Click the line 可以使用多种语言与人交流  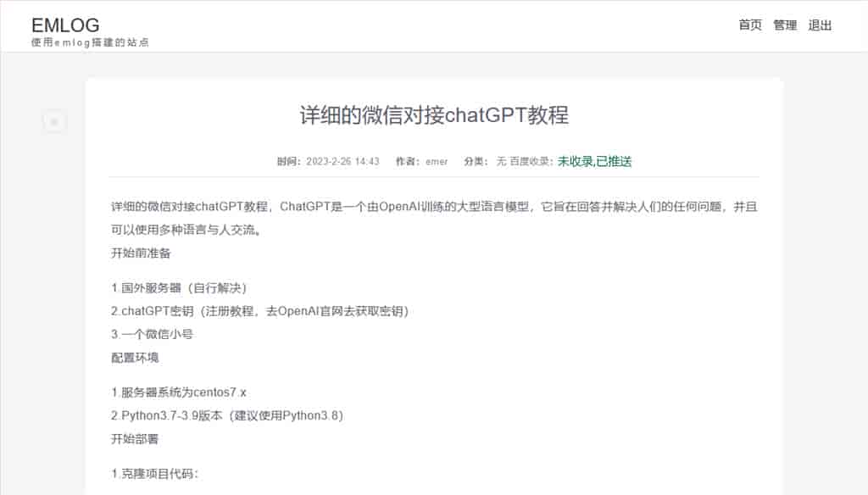click(x=186, y=230)
